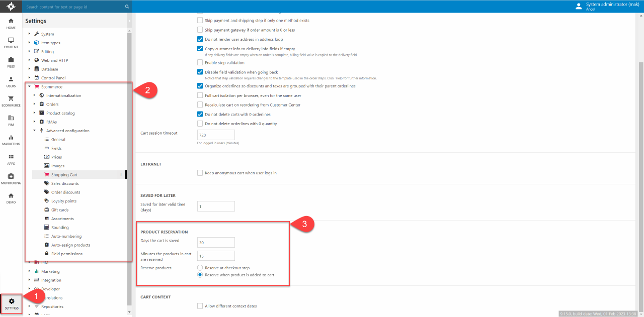Image resolution: width=644 pixels, height=317 pixels.
Task: Open the PIM section icon
Action: point(11,121)
